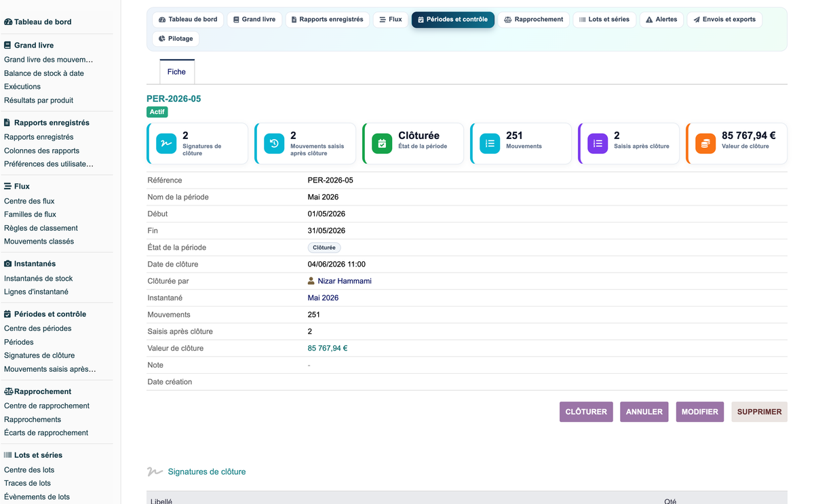Click the Rapprochement scales icon in sidebar
814x504 pixels.
[9, 391]
